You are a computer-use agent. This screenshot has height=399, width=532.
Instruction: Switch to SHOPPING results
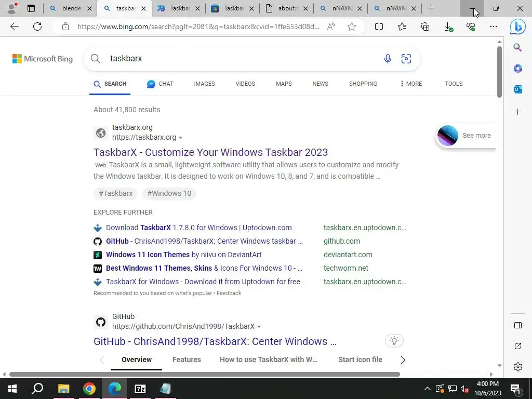(363, 84)
